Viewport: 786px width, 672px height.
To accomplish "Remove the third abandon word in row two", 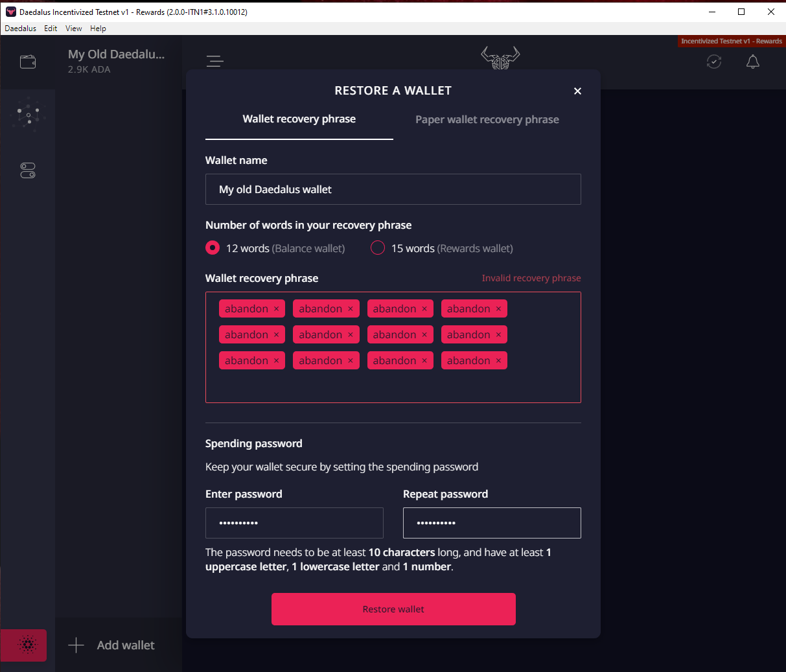I will [424, 335].
